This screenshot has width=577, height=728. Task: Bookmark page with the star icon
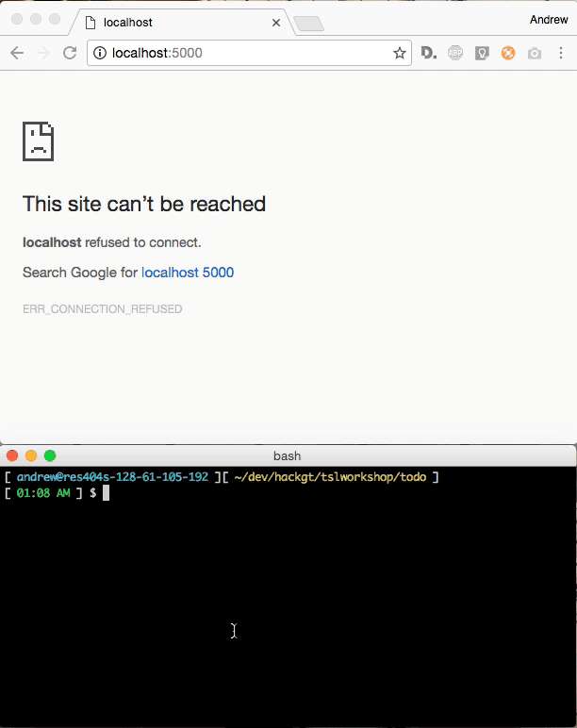(399, 53)
